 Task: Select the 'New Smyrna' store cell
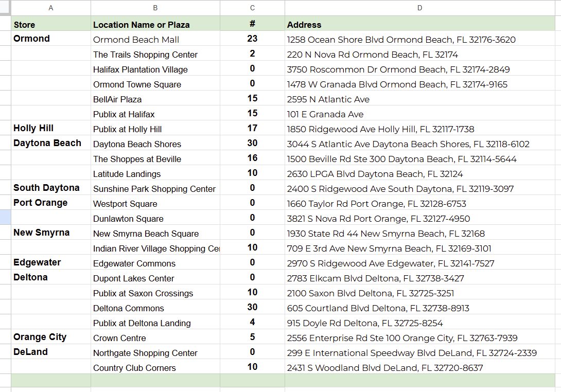(x=51, y=233)
